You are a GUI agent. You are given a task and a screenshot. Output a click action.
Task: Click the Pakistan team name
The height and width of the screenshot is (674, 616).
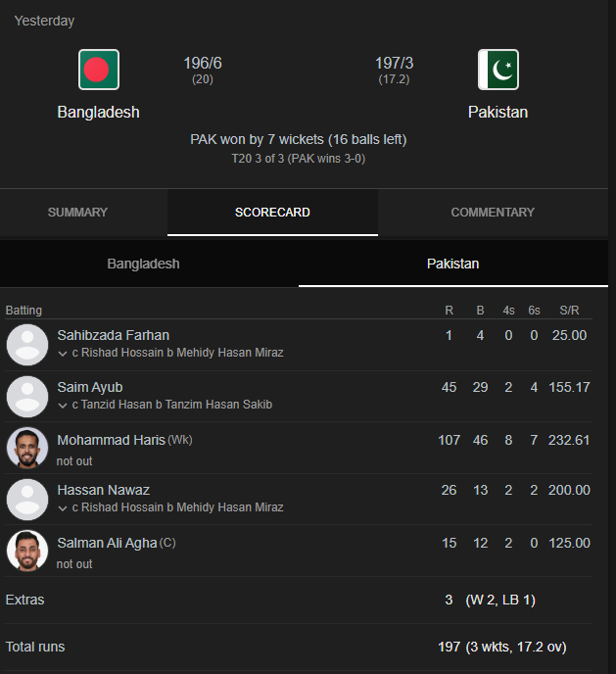pyautogui.click(x=498, y=113)
